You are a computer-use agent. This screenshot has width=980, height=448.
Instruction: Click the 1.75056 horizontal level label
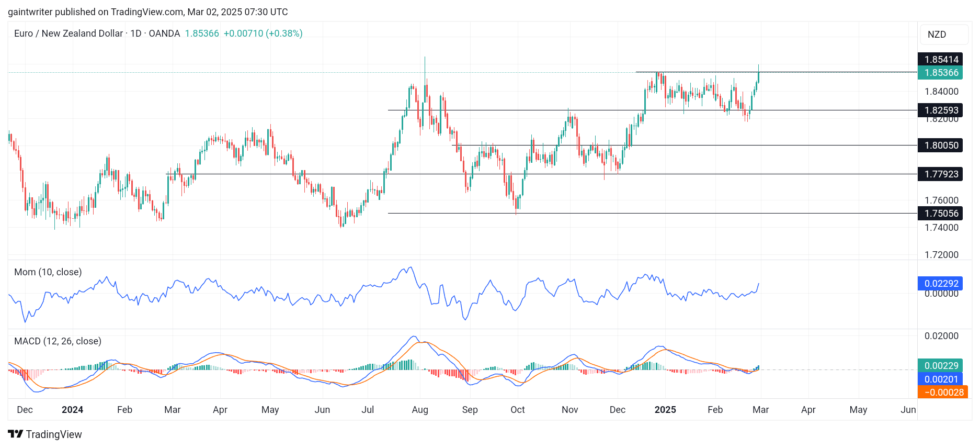coord(941,213)
